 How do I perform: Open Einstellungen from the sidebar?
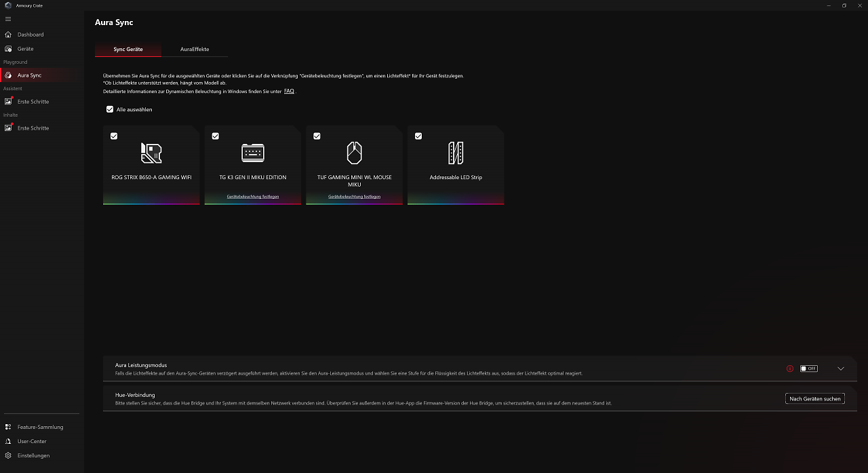33,455
